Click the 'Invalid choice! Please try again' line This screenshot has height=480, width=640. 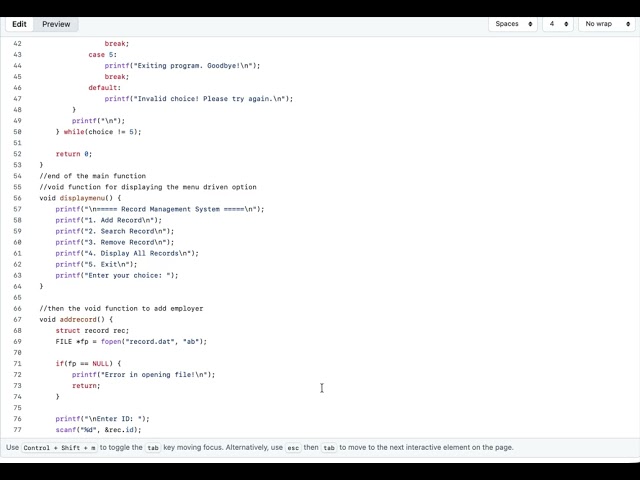pyautogui.click(x=199, y=99)
